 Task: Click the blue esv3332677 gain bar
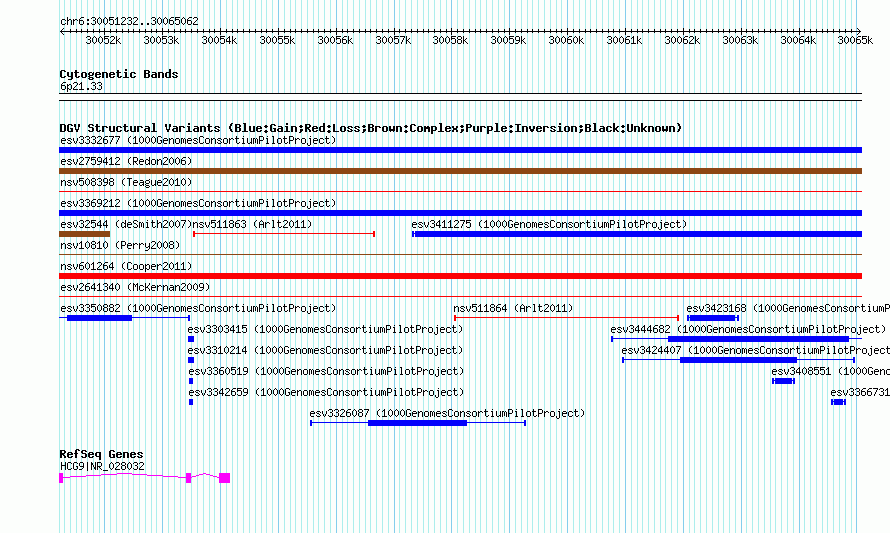(x=460, y=150)
